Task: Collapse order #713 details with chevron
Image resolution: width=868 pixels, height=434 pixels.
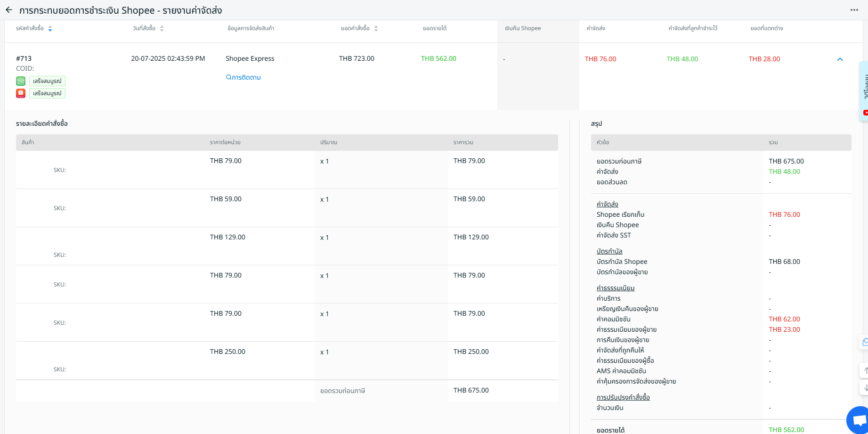Action: [840, 59]
